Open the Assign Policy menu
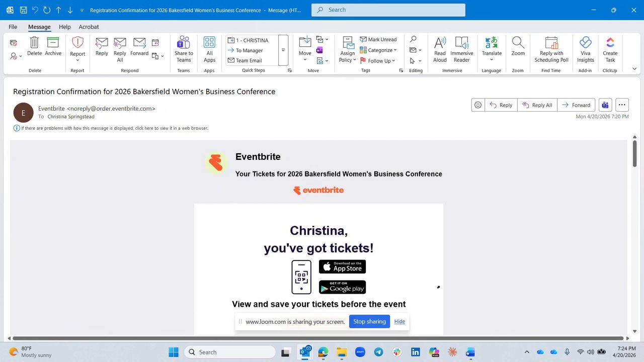Screen dimensions: 644x362 [x=347, y=49]
